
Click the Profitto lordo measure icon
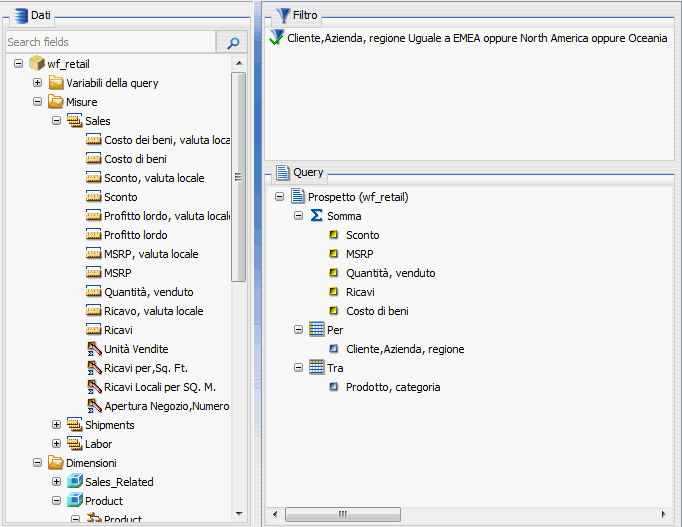[x=94, y=235]
